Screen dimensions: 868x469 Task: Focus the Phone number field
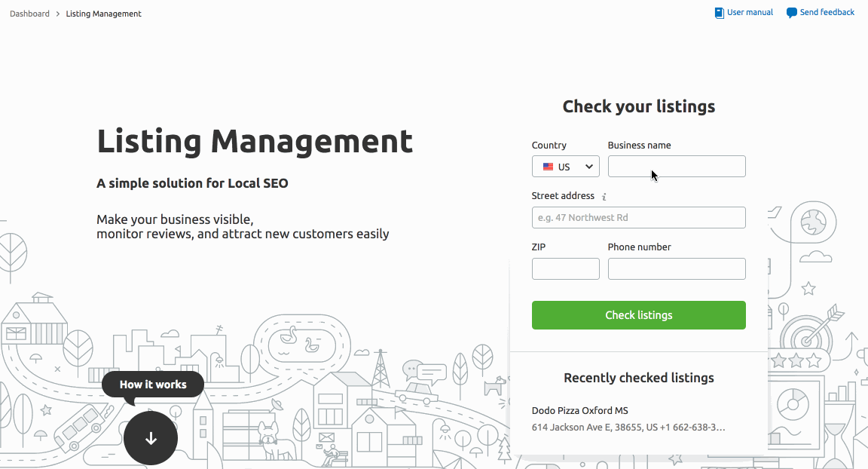[676, 269]
